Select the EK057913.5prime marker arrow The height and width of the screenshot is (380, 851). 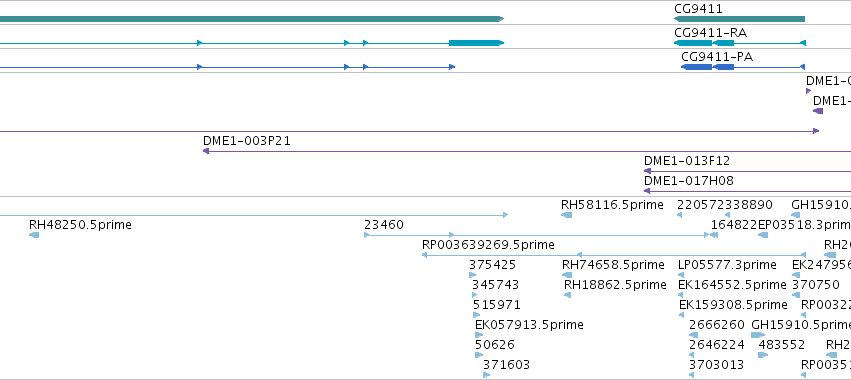tap(479, 335)
